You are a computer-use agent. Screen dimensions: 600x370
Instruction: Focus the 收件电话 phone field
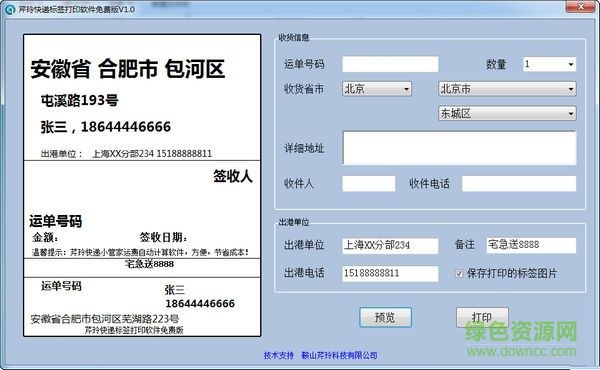pyautogui.click(x=518, y=184)
